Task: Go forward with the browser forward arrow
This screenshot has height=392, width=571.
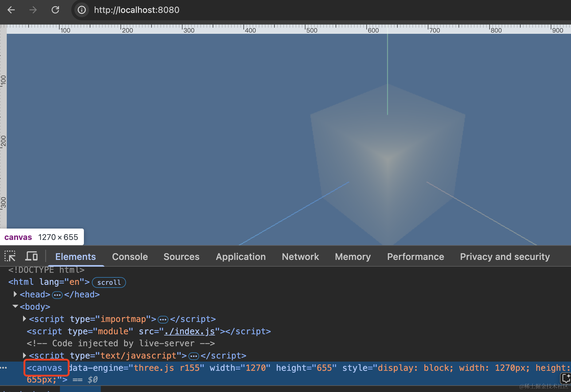Action: (x=33, y=10)
